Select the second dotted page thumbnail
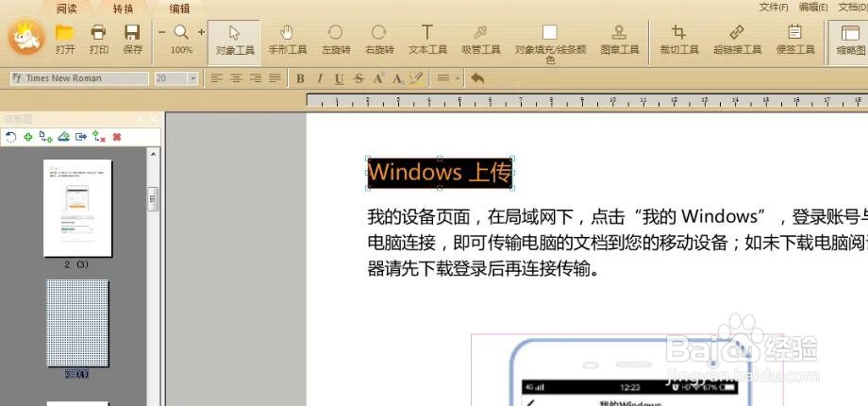This screenshot has height=406, width=868. pyautogui.click(x=77, y=324)
